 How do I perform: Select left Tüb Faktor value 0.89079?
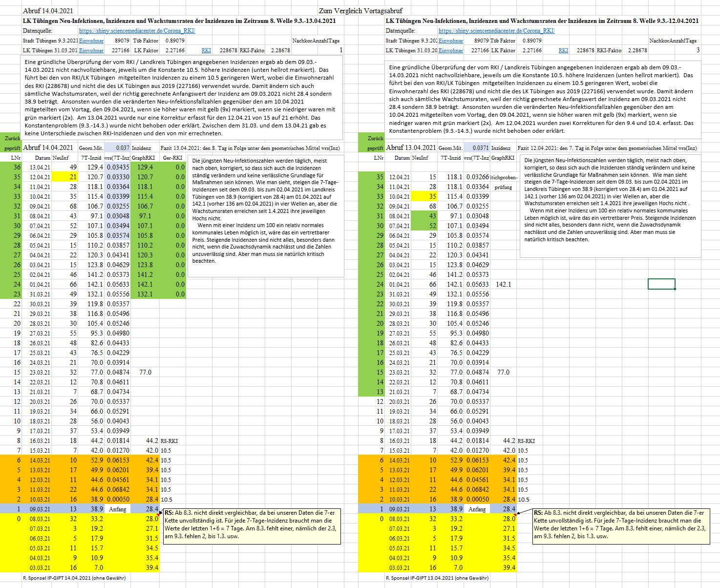(175, 41)
